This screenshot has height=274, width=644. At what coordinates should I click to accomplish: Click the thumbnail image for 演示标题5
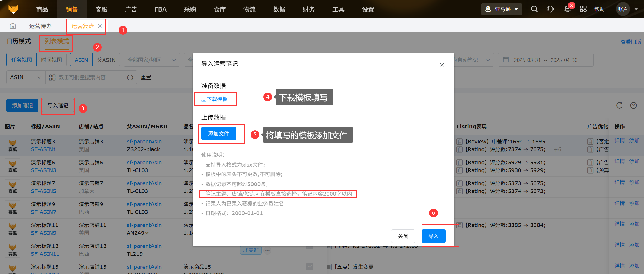(x=13, y=166)
